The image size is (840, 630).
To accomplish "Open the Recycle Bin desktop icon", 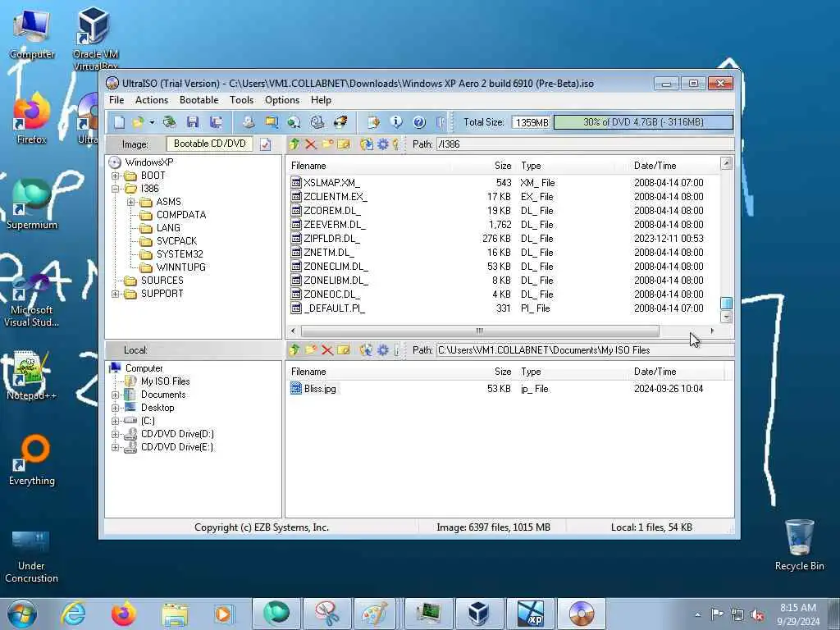I will 799,545.
